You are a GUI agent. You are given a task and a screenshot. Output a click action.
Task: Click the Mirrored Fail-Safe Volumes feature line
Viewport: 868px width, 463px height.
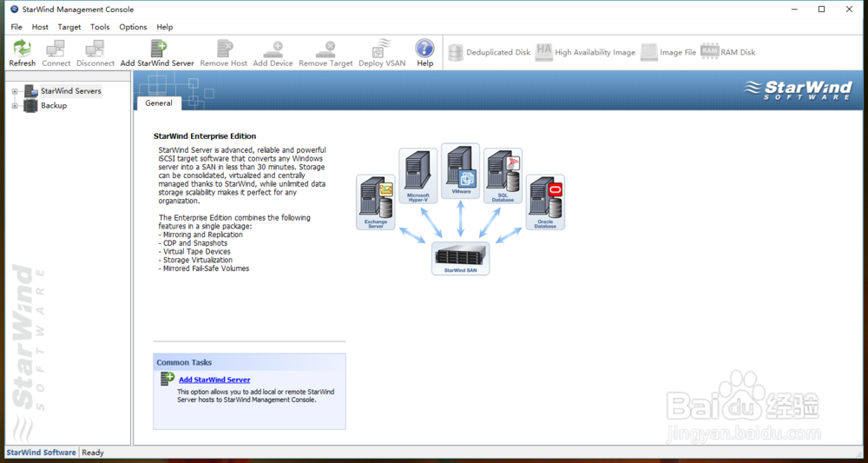click(204, 268)
